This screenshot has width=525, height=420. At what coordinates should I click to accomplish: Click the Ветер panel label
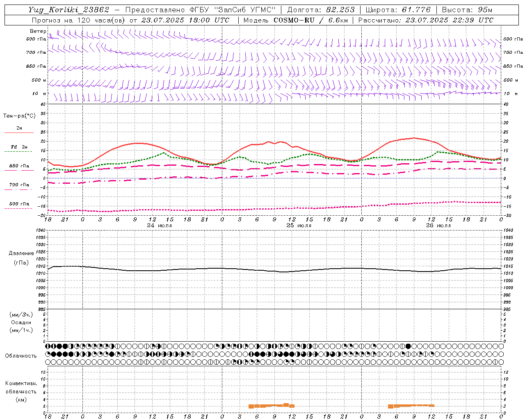click(38, 31)
